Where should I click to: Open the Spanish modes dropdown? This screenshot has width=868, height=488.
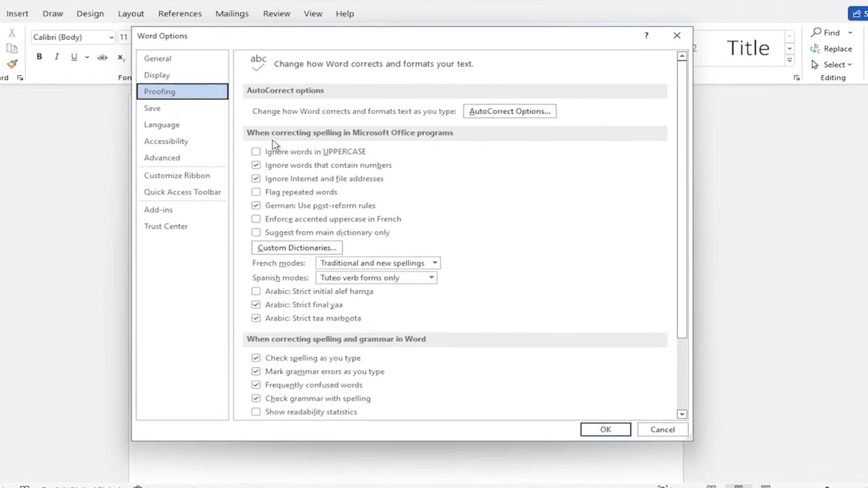click(376, 278)
